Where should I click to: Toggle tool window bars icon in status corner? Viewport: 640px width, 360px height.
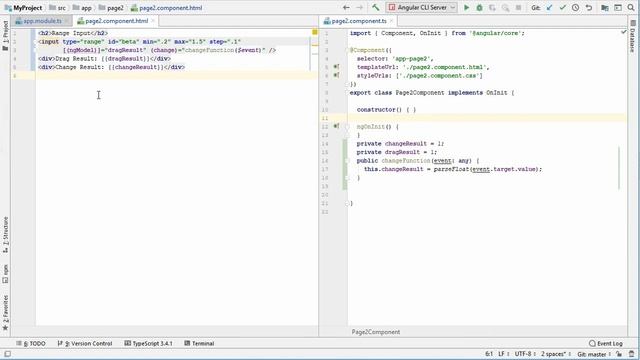(7, 354)
